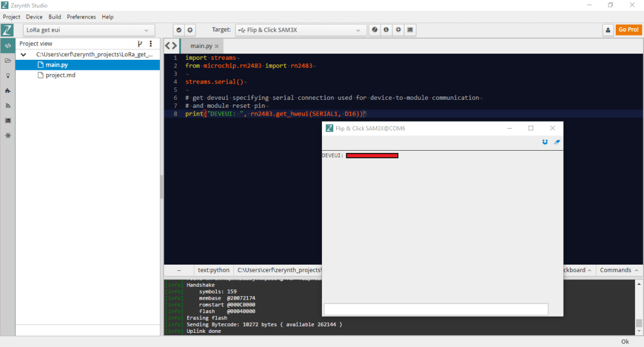The image size is (644, 347).
Task: Click the '--' indicator in the editor status bar
Action: point(179,270)
